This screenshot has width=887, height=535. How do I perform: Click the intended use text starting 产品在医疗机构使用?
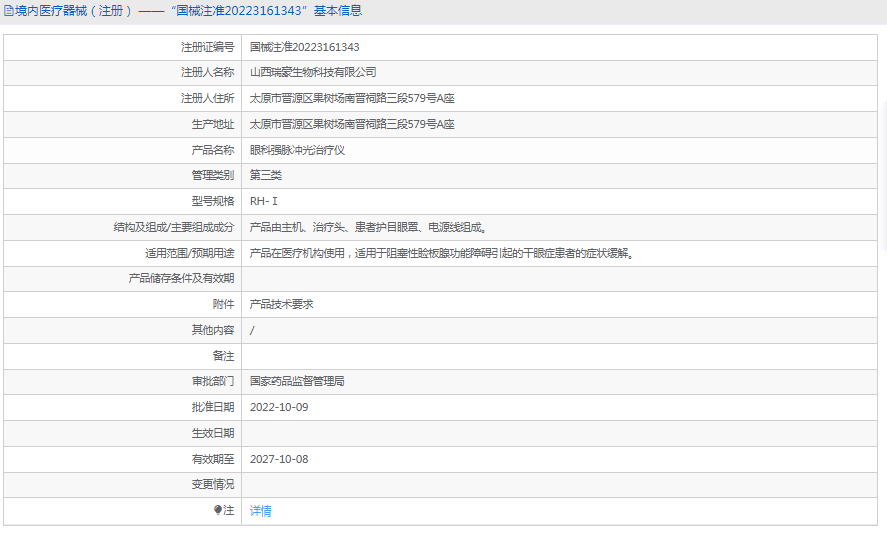coord(442,253)
